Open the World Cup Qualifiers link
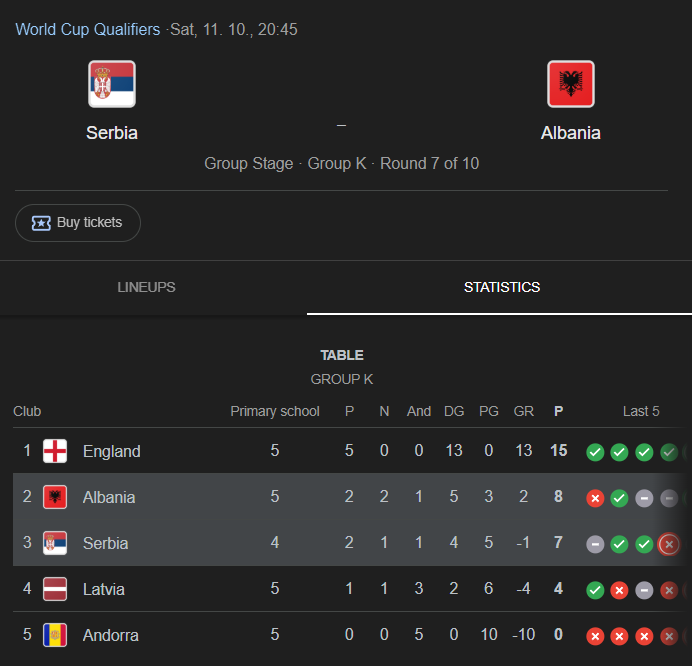This screenshot has height=666, width=692. (88, 29)
